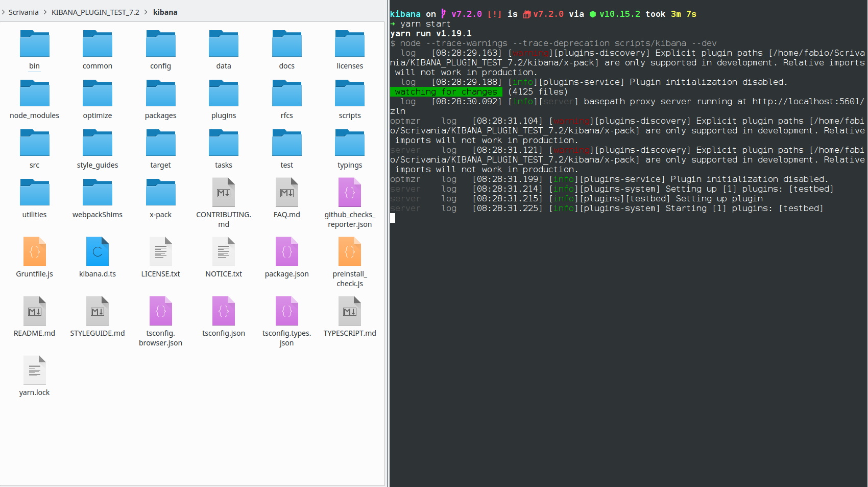Image resolution: width=868 pixels, height=487 pixels.
Task: Navigate to KIBANA_PLUGIN_TEST_7.2 in the breadcrumb
Action: (95, 12)
